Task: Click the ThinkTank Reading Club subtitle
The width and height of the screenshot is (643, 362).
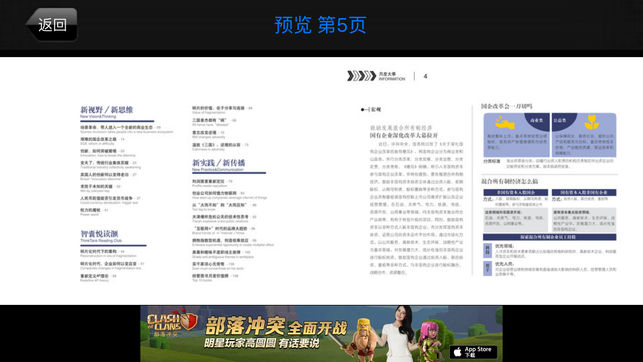Action: point(101,241)
